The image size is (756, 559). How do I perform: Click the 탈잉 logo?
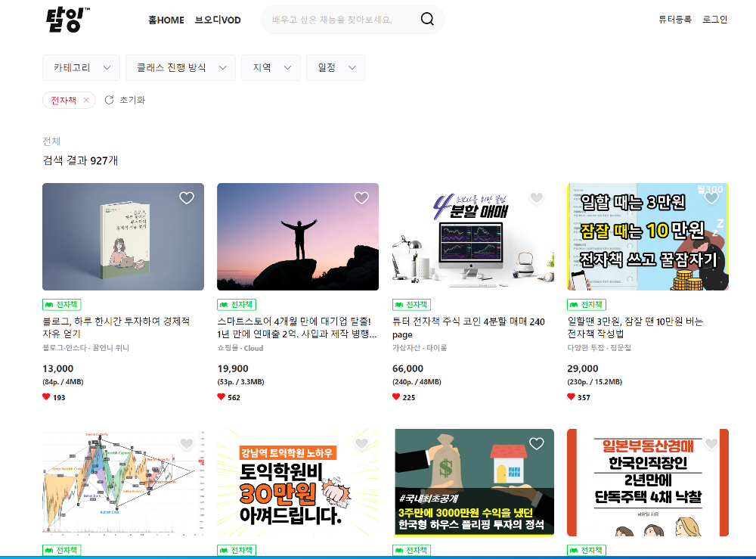coord(65,20)
